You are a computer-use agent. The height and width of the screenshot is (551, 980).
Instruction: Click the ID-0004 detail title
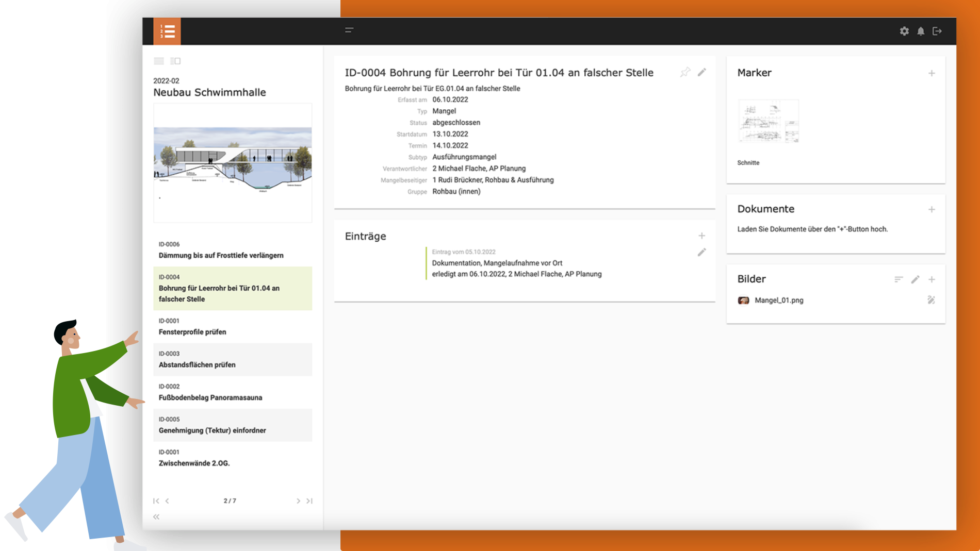(x=499, y=73)
